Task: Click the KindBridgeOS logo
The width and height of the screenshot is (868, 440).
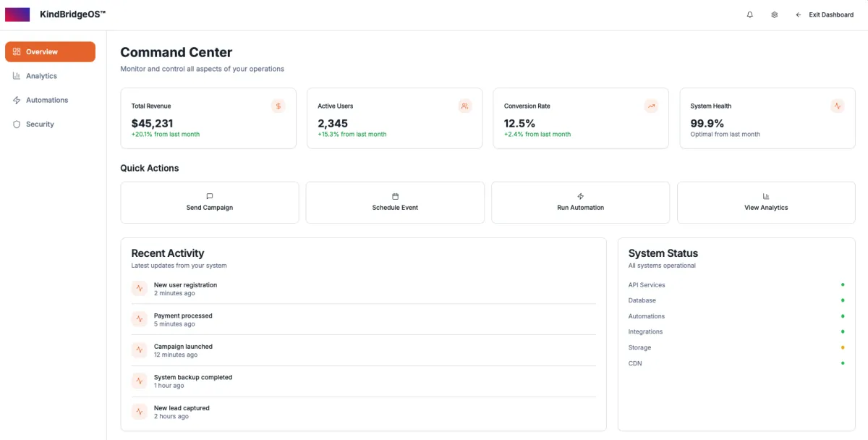Action: [17, 14]
